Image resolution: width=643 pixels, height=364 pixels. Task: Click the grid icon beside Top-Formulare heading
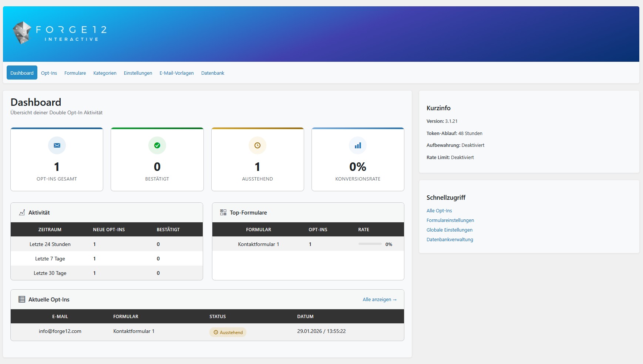click(223, 212)
